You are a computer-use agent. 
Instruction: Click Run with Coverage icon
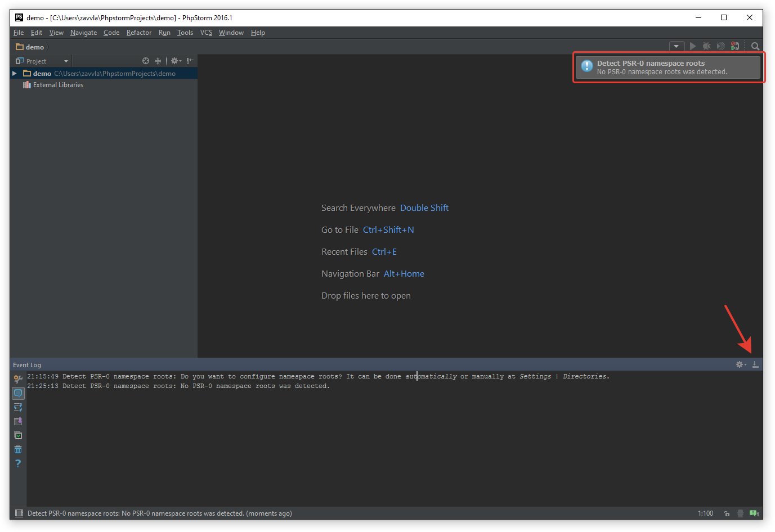point(721,46)
